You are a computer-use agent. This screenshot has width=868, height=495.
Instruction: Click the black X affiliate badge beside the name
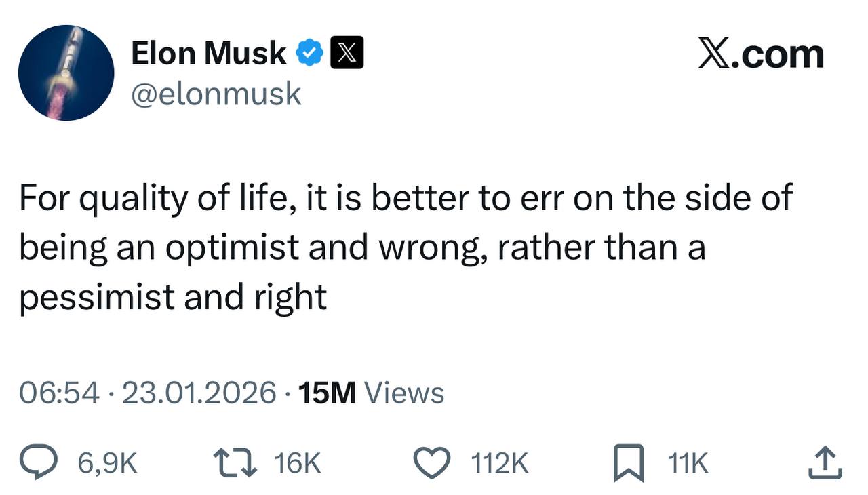coord(347,54)
